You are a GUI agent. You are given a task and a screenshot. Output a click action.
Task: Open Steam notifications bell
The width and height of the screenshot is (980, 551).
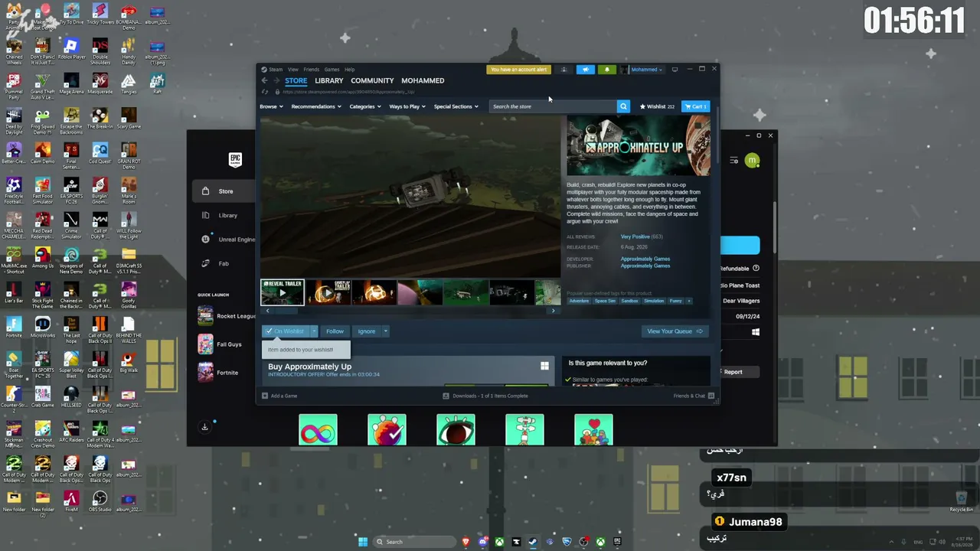click(x=607, y=70)
